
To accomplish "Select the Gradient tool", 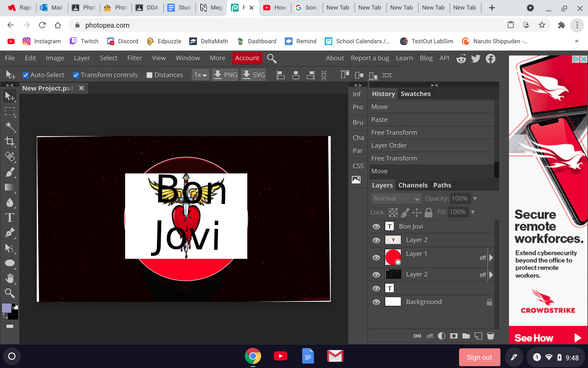I will pos(10,187).
